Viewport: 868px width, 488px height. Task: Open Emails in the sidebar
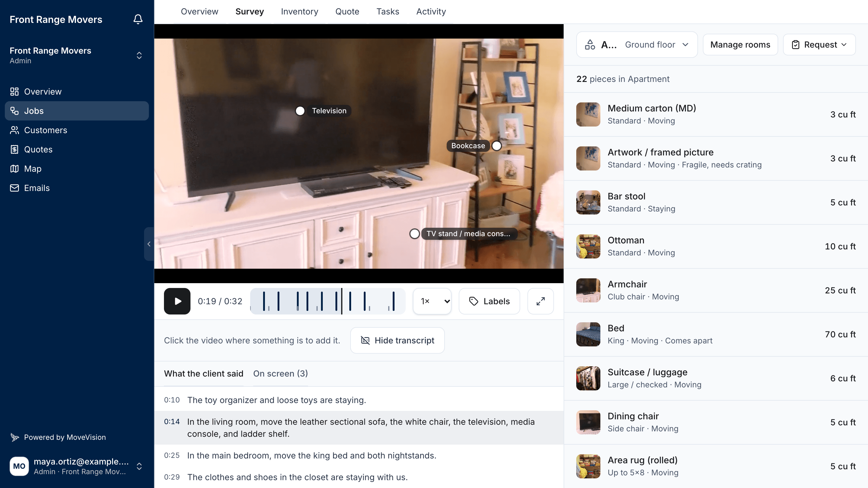coord(77,188)
